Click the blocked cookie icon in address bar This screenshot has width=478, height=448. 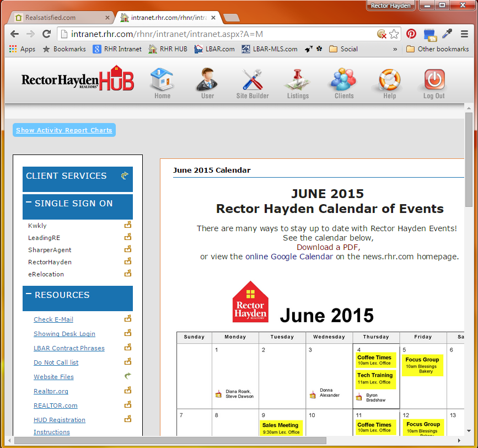click(x=382, y=34)
